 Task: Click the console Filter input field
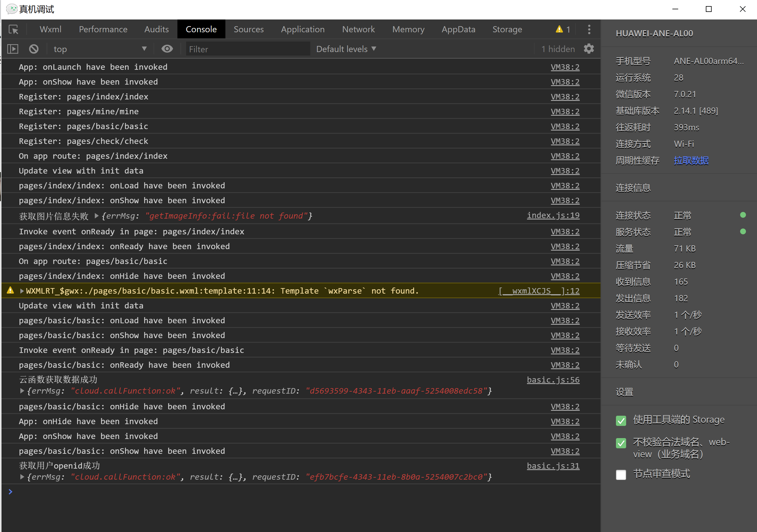pyautogui.click(x=247, y=49)
